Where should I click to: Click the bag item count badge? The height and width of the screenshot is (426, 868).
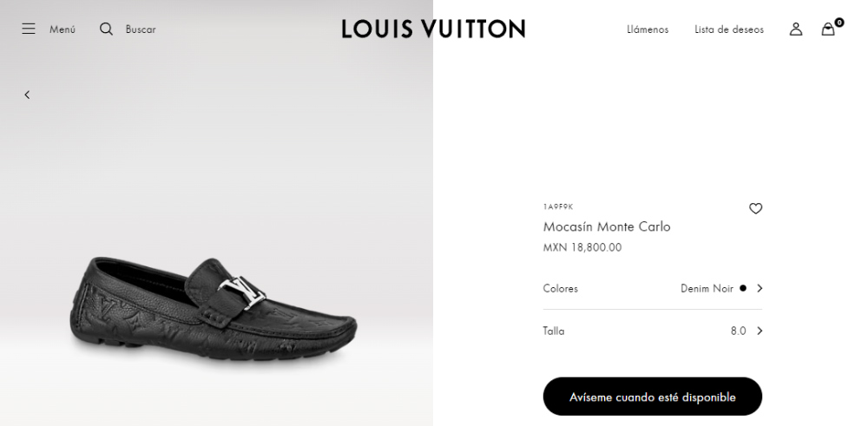839,22
